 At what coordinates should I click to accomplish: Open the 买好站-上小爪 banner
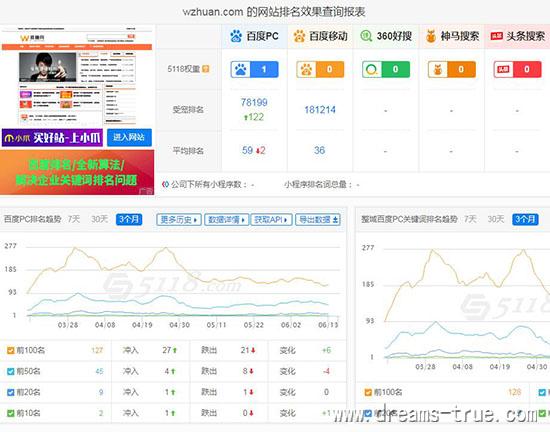pyautogui.click(x=52, y=137)
